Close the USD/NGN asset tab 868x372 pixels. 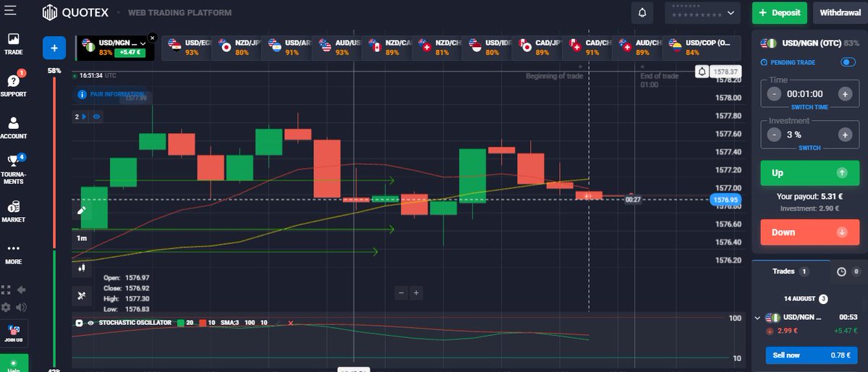152,37
